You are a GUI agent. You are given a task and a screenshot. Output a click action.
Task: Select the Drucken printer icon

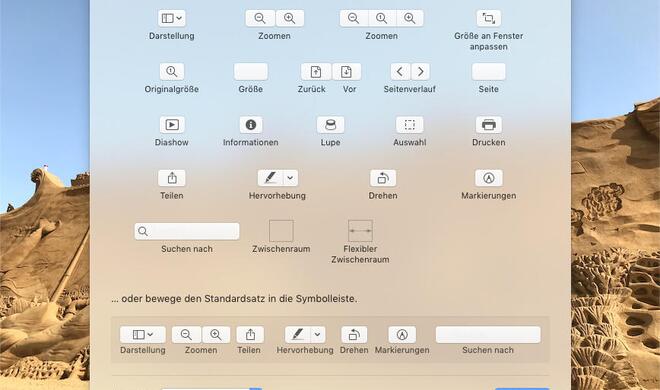point(489,125)
